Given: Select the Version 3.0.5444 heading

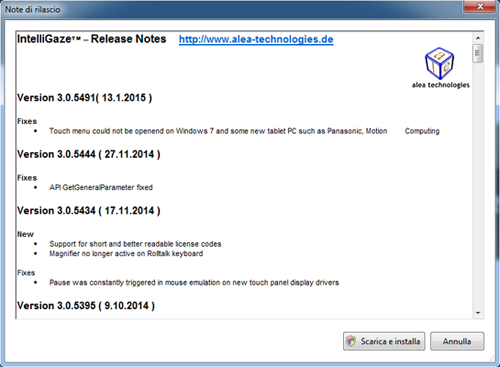Looking at the screenshot, I should (x=89, y=154).
